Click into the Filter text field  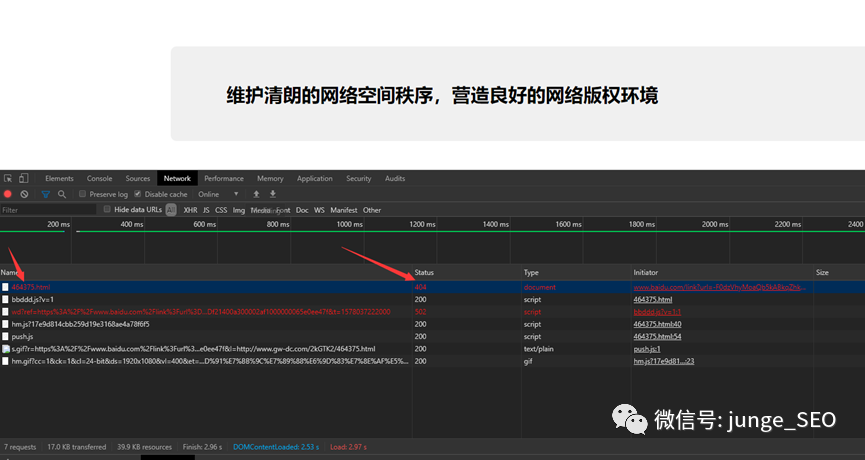click(49, 210)
